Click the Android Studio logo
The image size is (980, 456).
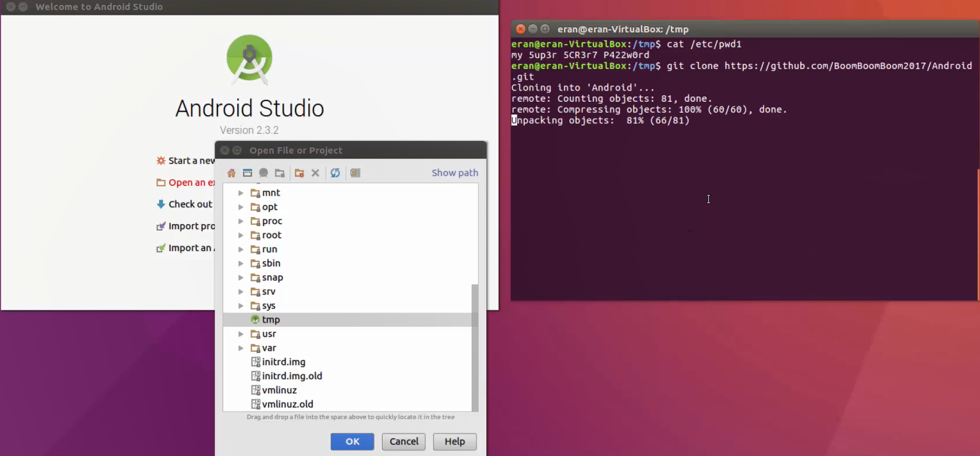250,60
